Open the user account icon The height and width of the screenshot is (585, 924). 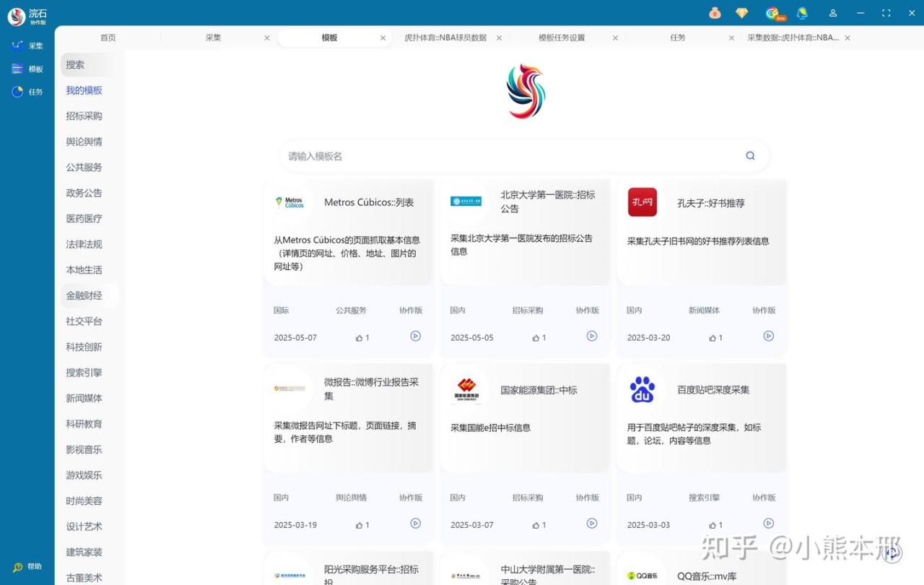point(833,13)
